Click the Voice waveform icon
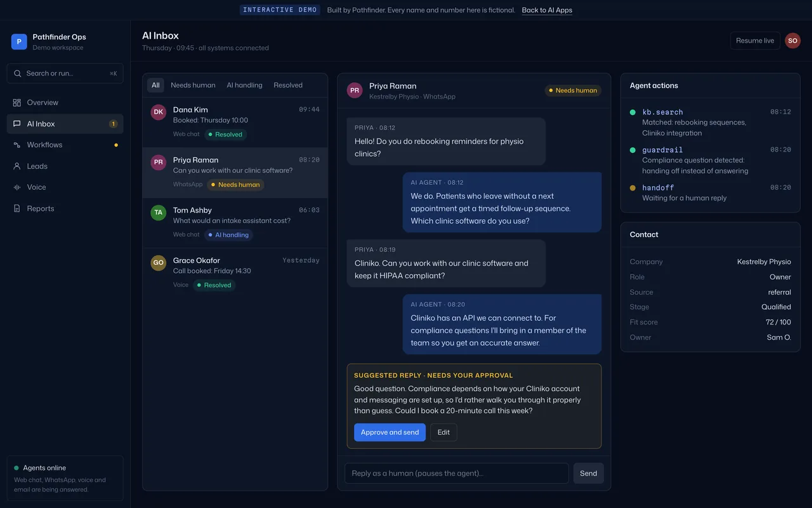This screenshot has height=508, width=812. click(17, 187)
